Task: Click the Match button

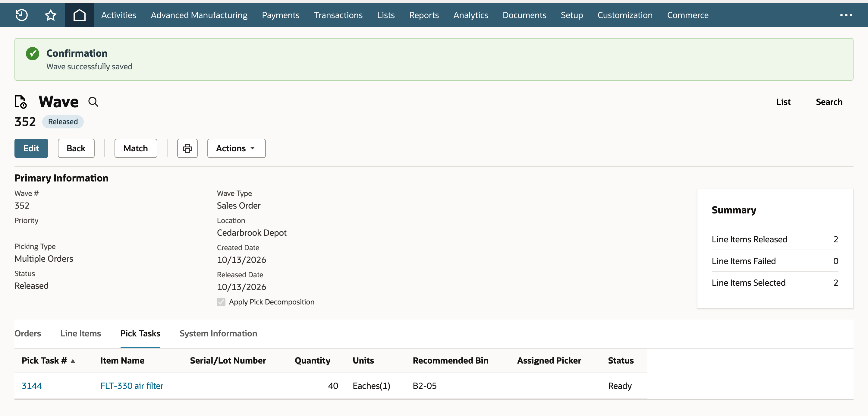Action: coord(136,148)
